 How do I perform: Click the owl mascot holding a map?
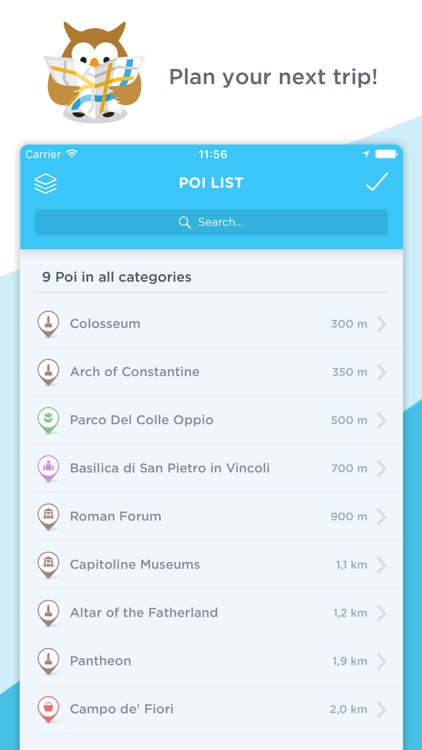pos(94,72)
